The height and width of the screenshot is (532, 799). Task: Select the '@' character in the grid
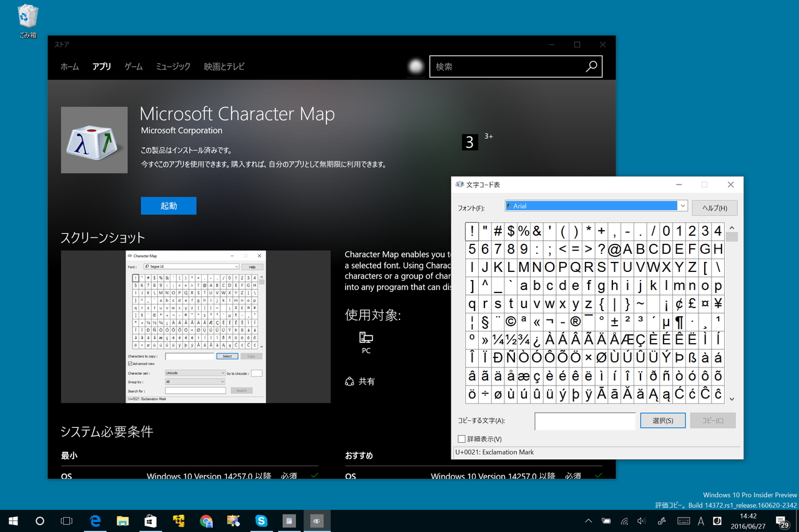coord(615,249)
